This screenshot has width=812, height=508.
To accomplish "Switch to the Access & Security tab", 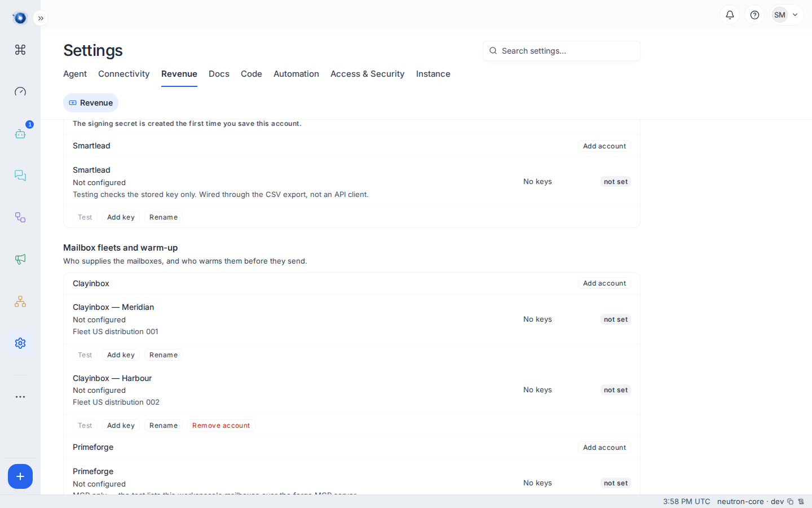I will pos(368,74).
